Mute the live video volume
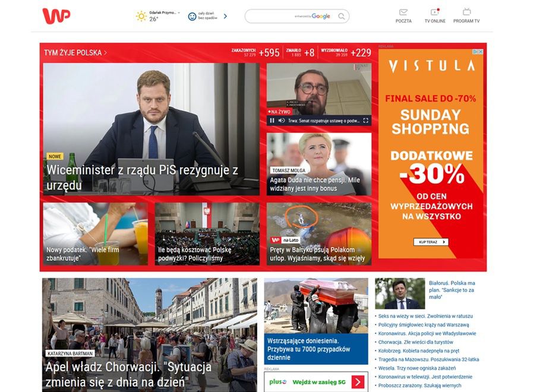Image resolution: width=543 pixels, height=392 pixels. click(282, 121)
